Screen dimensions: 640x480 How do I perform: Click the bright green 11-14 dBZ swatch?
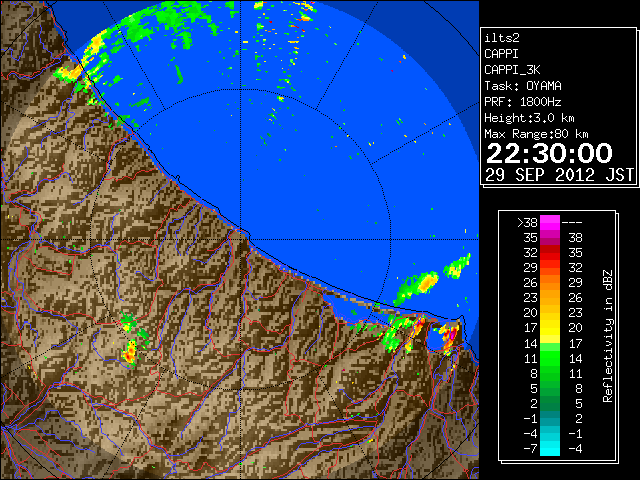click(550, 358)
